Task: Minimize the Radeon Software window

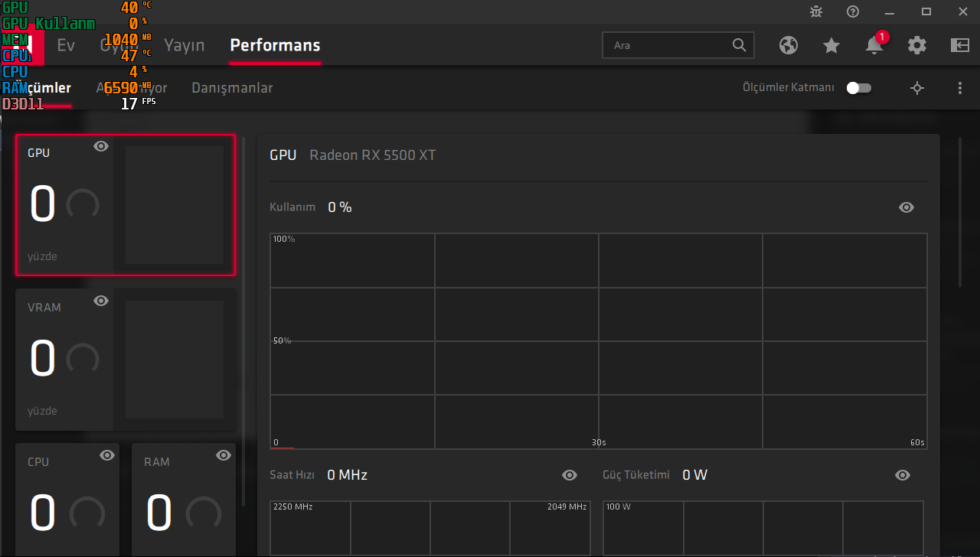Action: (x=890, y=11)
